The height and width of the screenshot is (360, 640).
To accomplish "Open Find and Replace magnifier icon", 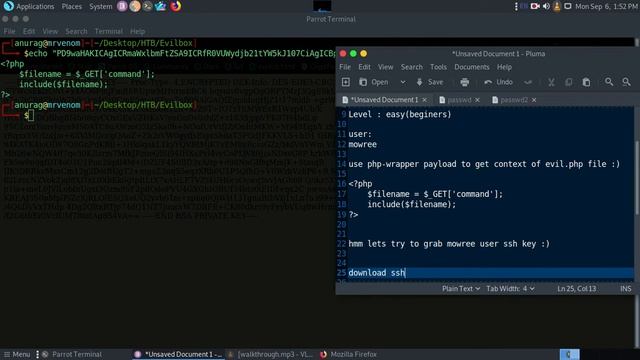I will tap(626, 82).
